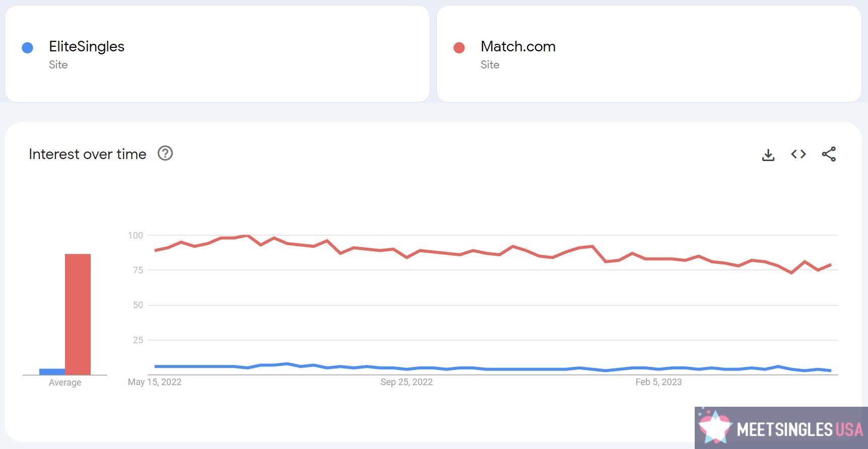Image resolution: width=868 pixels, height=449 pixels.
Task: Click the Sep 25, 2022 axis label
Action: coord(407,382)
